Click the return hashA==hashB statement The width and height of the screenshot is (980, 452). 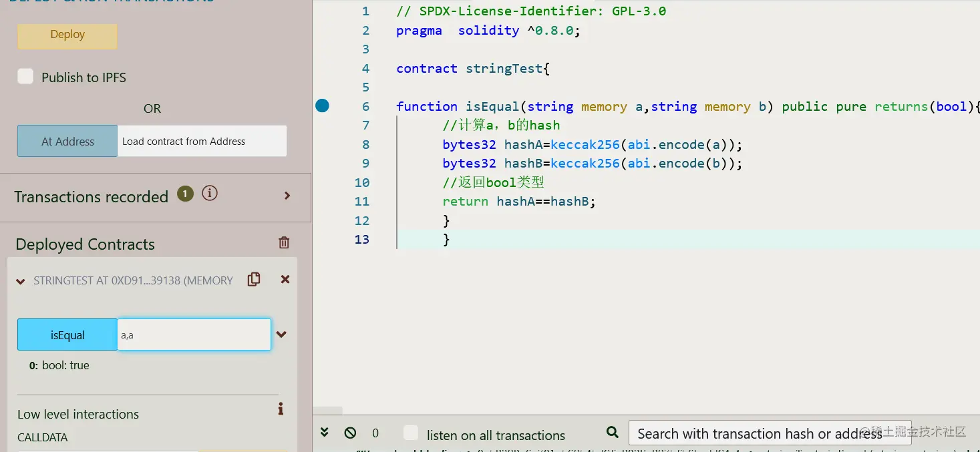point(519,201)
